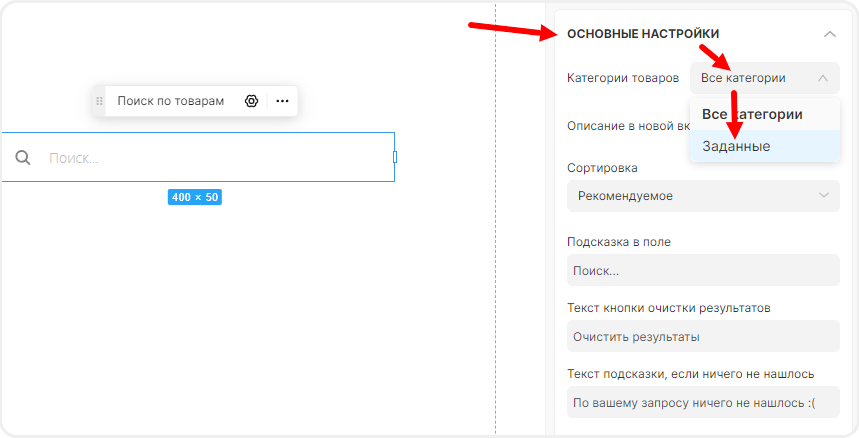
Task: Click the Поиск по товарам widget label
Action: [170, 101]
